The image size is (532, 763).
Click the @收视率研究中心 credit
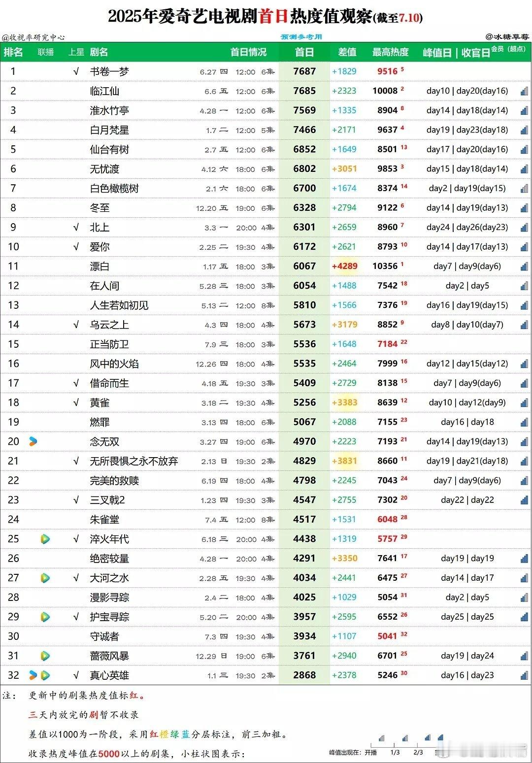pyautogui.click(x=33, y=37)
